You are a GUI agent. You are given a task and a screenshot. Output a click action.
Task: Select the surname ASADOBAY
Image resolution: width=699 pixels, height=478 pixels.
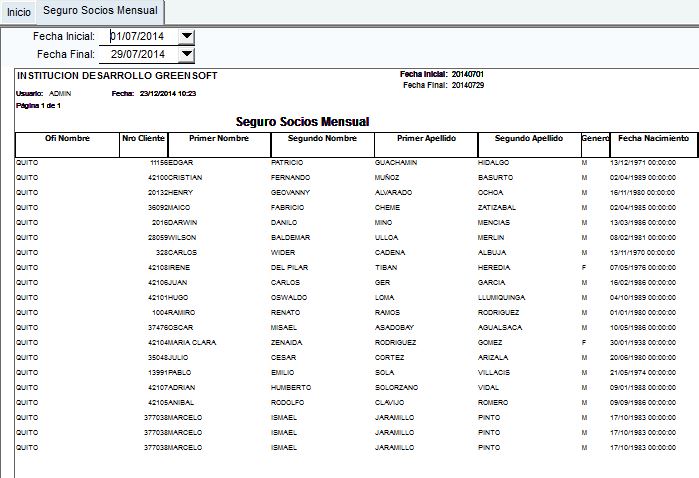click(395, 328)
